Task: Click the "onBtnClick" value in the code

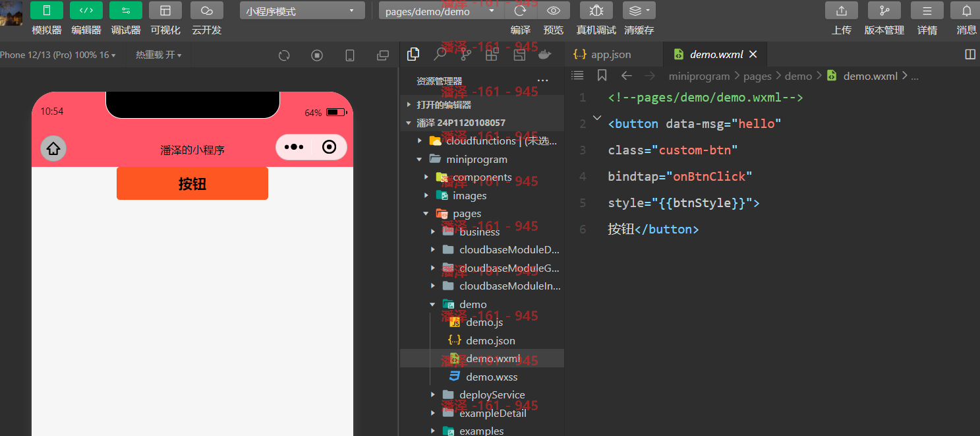Action: tap(709, 176)
